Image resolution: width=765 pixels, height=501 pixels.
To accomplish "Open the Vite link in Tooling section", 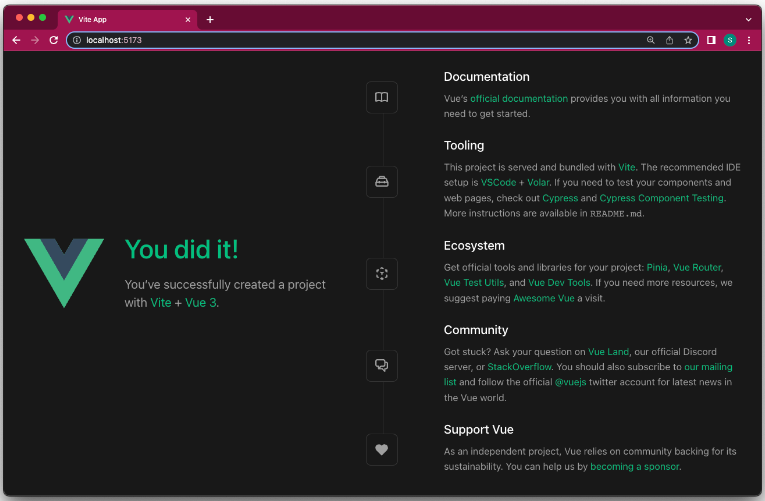I will click(626, 167).
